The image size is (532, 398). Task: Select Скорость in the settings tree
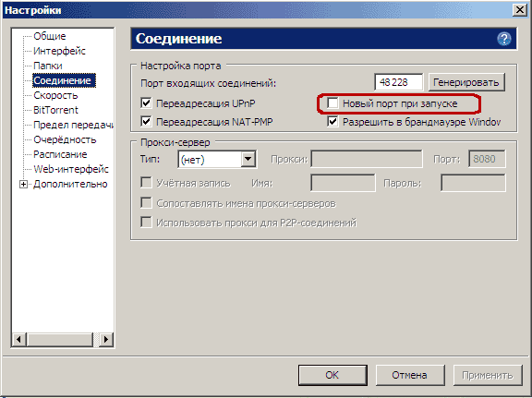tap(55, 95)
